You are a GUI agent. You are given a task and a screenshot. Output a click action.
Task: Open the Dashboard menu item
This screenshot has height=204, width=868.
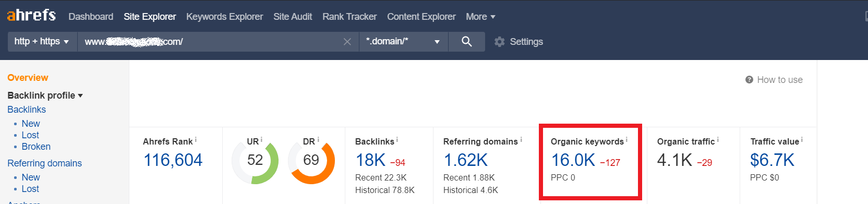point(91,17)
